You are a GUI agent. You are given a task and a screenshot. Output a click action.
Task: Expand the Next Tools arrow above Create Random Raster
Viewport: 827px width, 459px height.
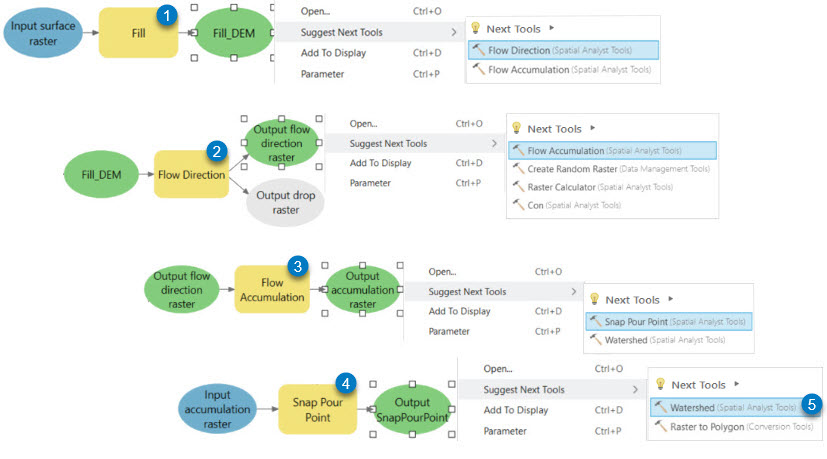coord(593,129)
